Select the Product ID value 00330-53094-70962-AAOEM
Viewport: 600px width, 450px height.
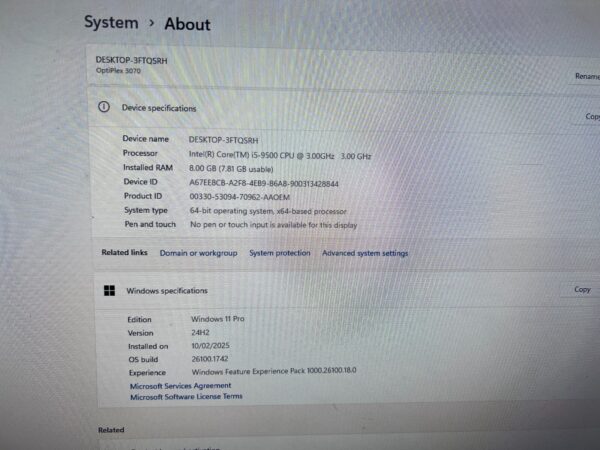pos(240,197)
